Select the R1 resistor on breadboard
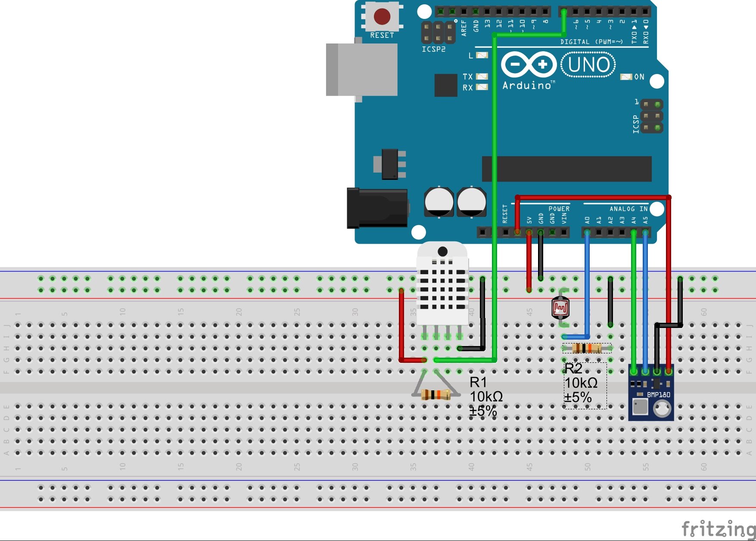 436,394
